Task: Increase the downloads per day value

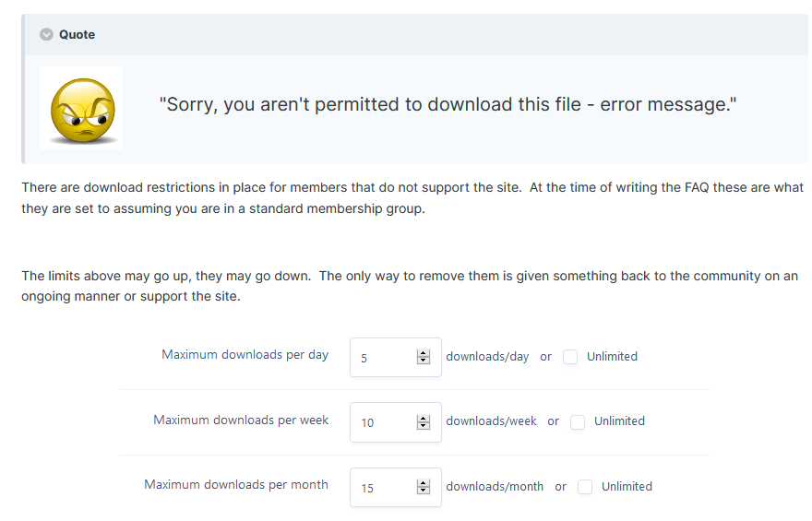Action: click(424, 353)
